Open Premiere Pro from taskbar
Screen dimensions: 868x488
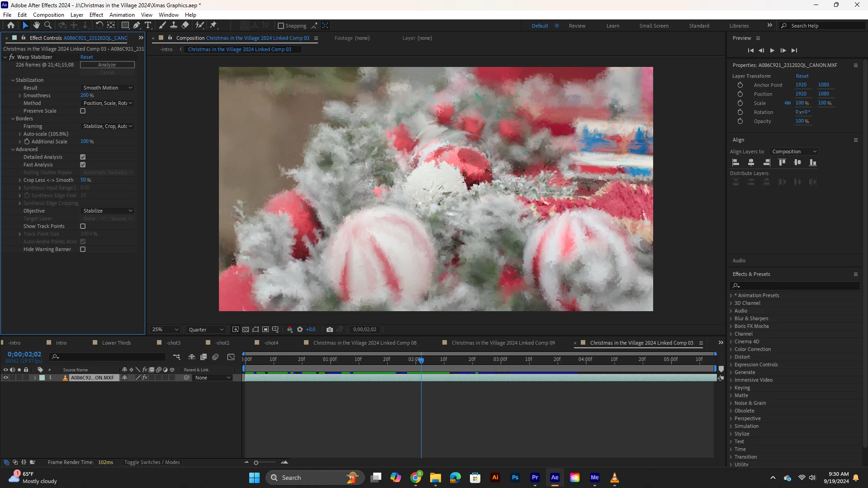pyautogui.click(x=535, y=478)
